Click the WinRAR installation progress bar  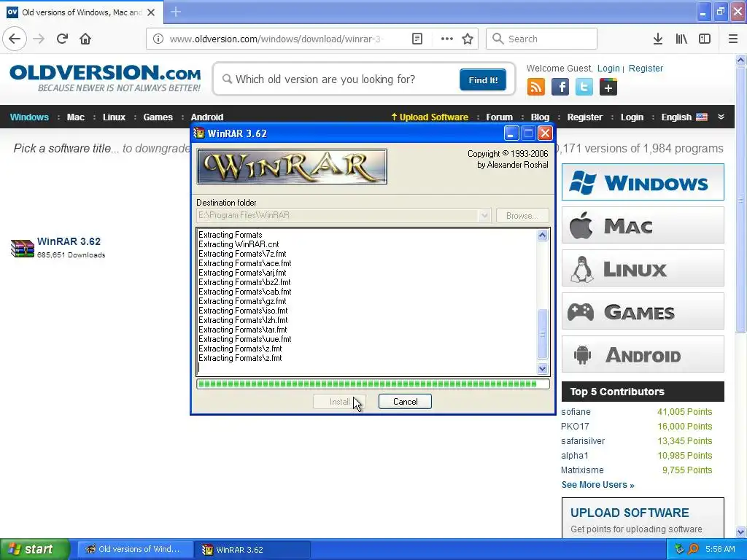[x=373, y=384]
